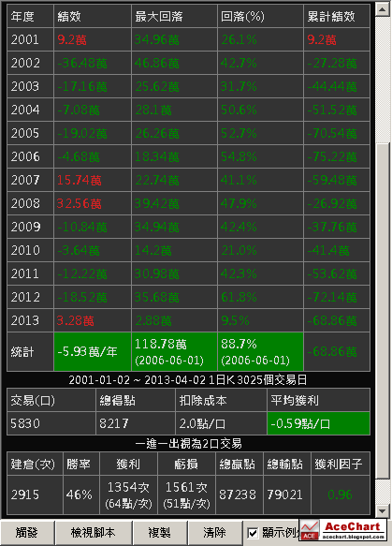Click the 39.42萬 drawdown cell
The width and height of the screenshot is (392, 546).
point(174,203)
